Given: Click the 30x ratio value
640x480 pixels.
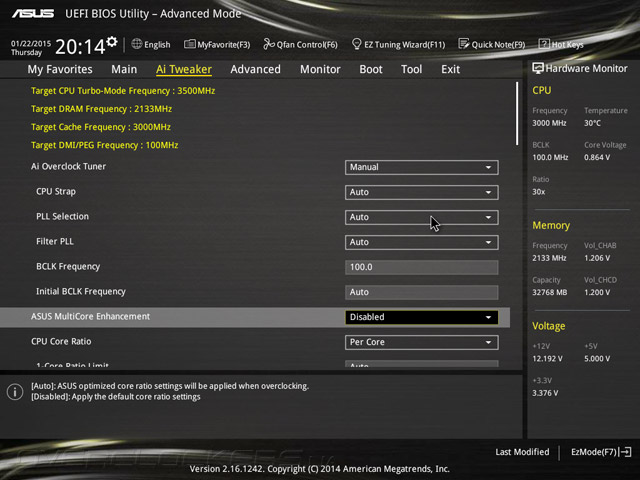Looking at the screenshot, I should pyautogui.click(x=538, y=191).
